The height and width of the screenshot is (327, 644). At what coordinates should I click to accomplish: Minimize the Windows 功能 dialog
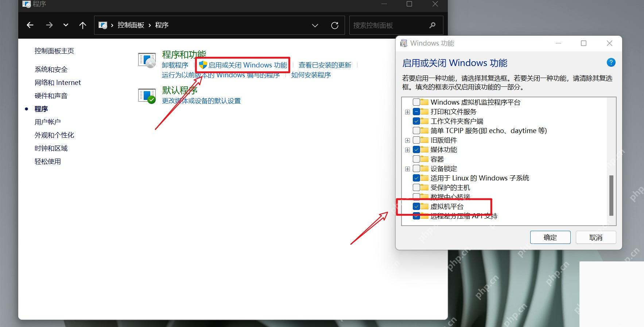click(558, 43)
